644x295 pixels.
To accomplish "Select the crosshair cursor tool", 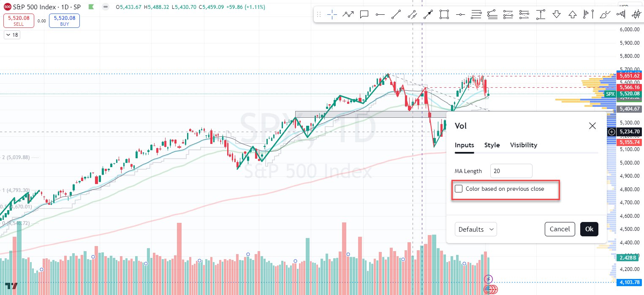I will coord(332,15).
